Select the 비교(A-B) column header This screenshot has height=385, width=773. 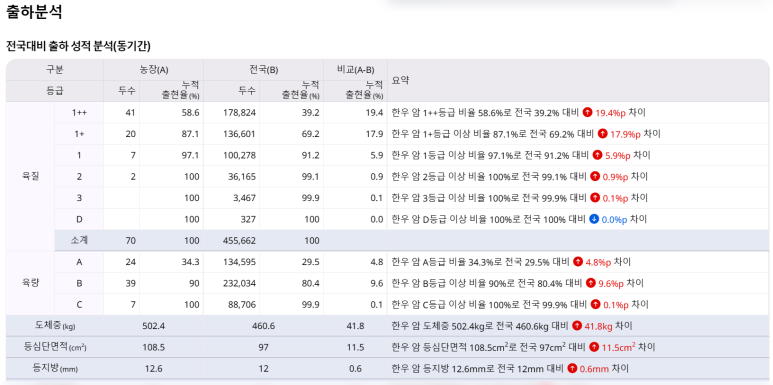click(x=355, y=70)
